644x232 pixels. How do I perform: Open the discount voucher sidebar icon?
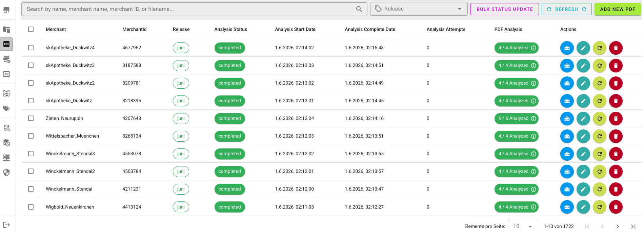(x=6, y=74)
